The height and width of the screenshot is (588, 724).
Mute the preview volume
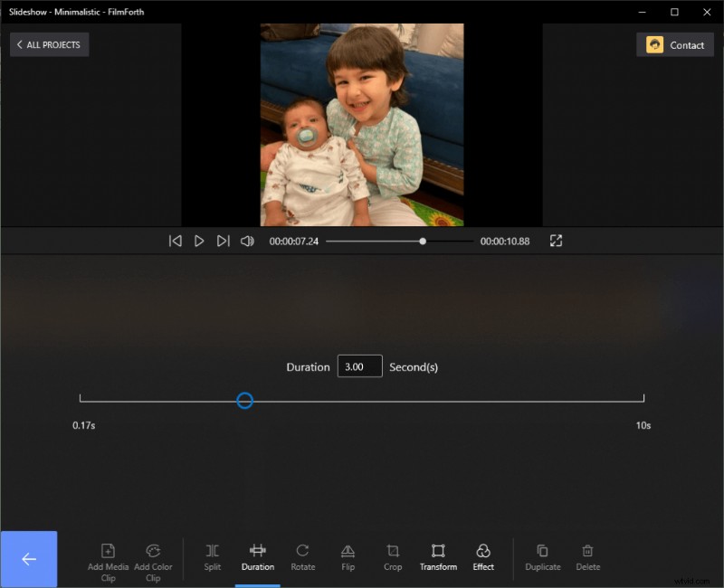246,241
